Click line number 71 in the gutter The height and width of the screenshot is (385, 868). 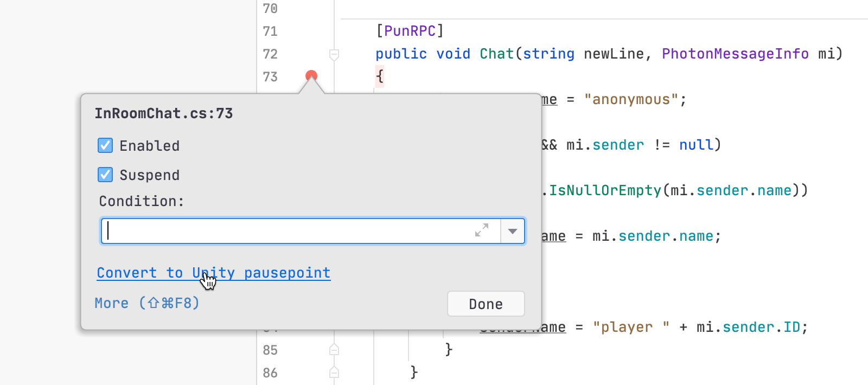(270, 31)
